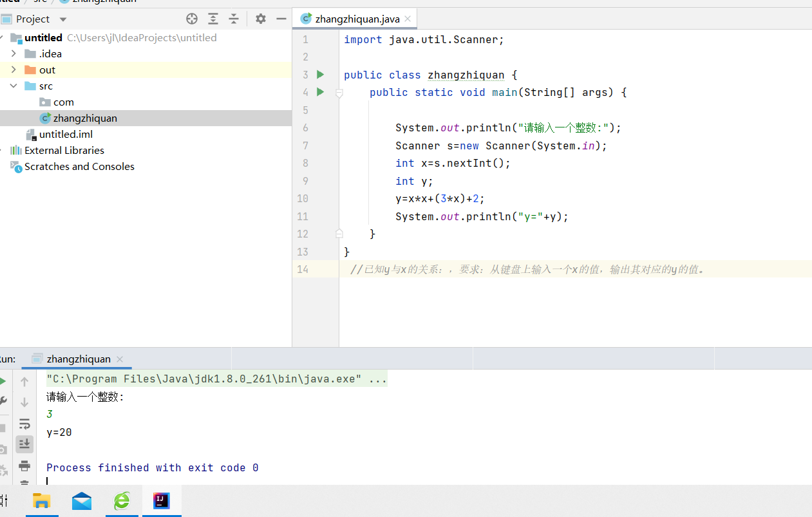812x517 pixels.
Task: Open Project panel settings gear
Action: 260,19
